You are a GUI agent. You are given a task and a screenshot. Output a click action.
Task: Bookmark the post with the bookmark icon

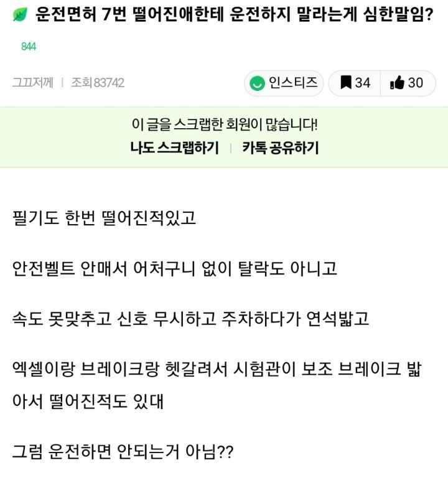(346, 83)
